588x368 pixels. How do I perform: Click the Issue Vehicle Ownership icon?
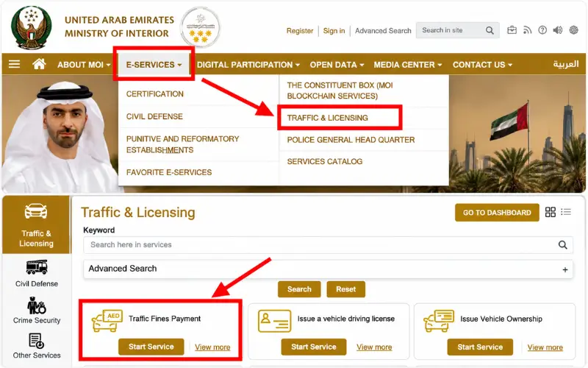tap(439, 321)
